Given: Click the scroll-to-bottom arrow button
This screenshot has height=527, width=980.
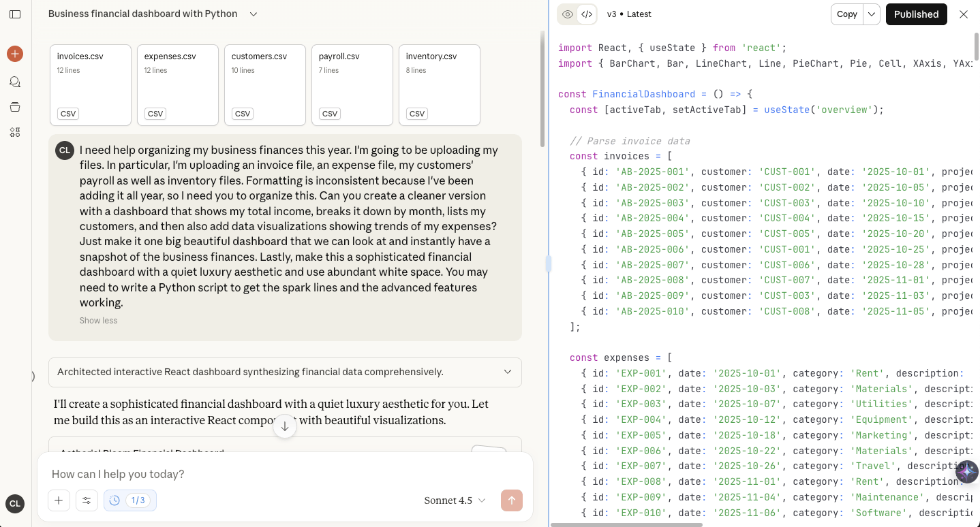Looking at the screenshot, I should pyautogui.click(x=285, y=426).
